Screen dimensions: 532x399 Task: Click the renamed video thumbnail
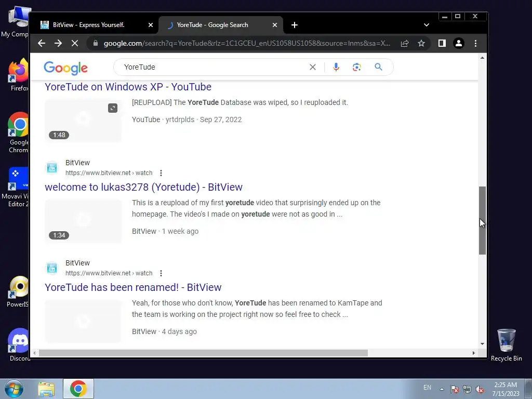[x=83, y=321]
